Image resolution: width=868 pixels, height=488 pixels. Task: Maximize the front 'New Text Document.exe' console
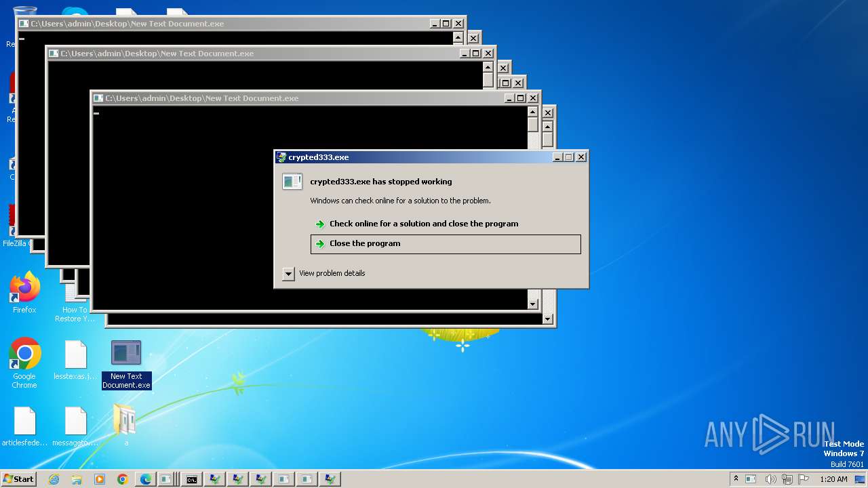pyautogui.click(x=521, y=98)
